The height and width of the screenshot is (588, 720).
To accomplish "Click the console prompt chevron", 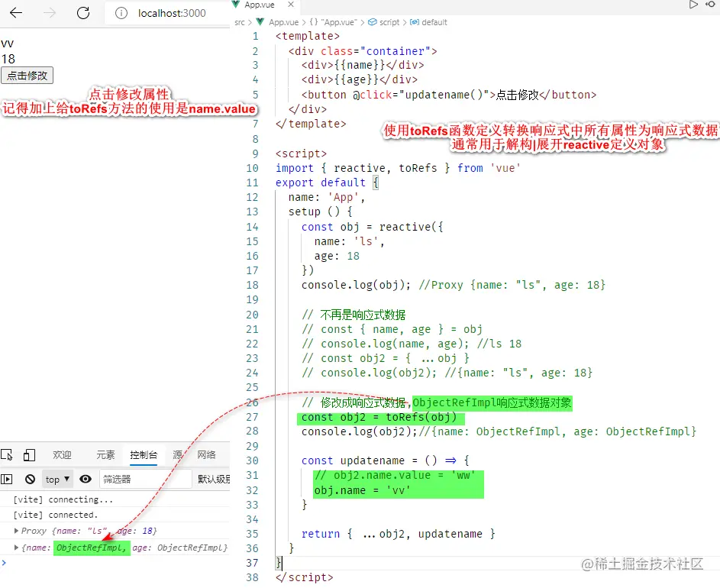I will pos(4,562).
